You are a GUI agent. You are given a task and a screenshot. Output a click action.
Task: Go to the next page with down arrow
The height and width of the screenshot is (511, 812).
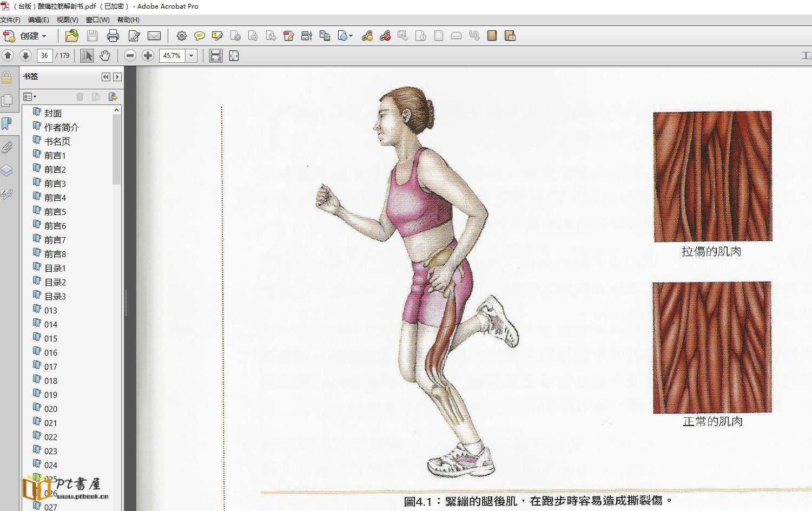point(25,56)
